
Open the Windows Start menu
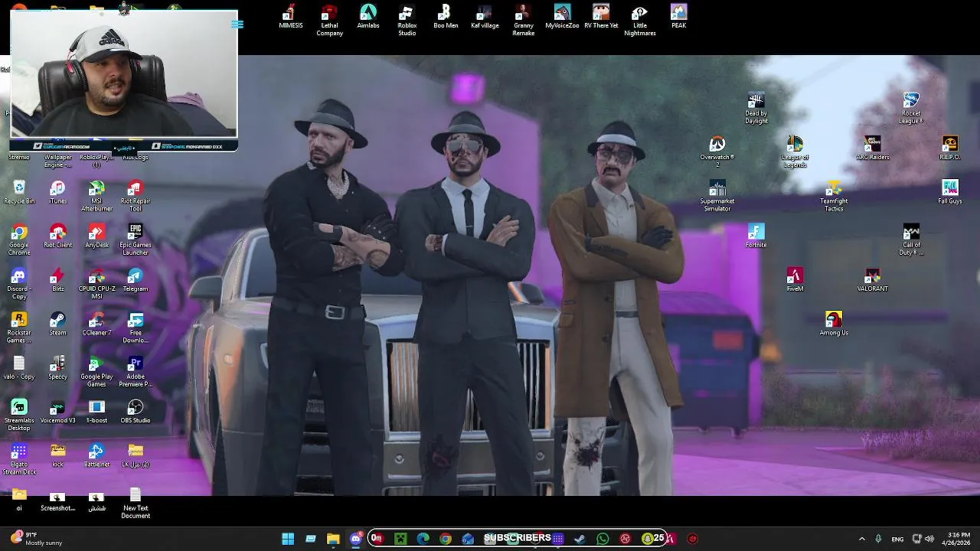(288, 539)
